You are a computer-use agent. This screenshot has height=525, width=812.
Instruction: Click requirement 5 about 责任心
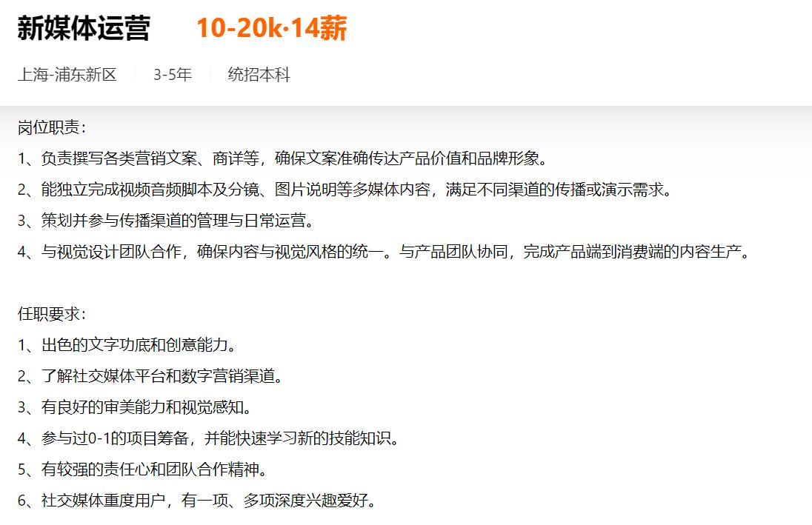[142, 469]
